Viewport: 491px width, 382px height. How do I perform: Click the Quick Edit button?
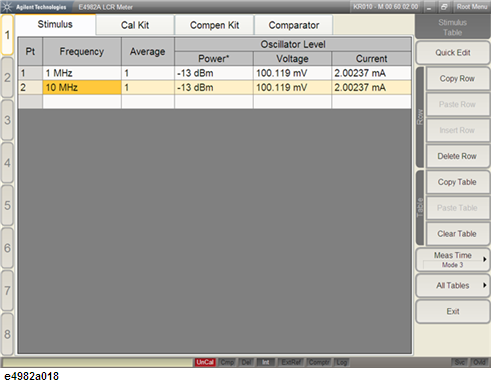(x=453, y=53)
